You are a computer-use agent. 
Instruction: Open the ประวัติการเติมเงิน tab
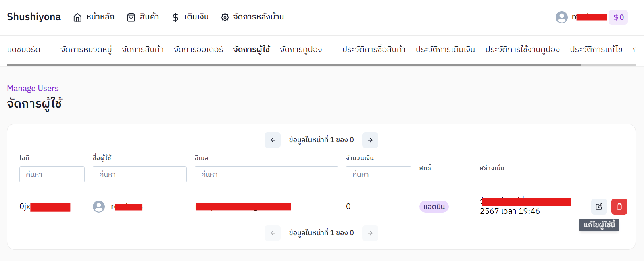[x=445, y=50]
